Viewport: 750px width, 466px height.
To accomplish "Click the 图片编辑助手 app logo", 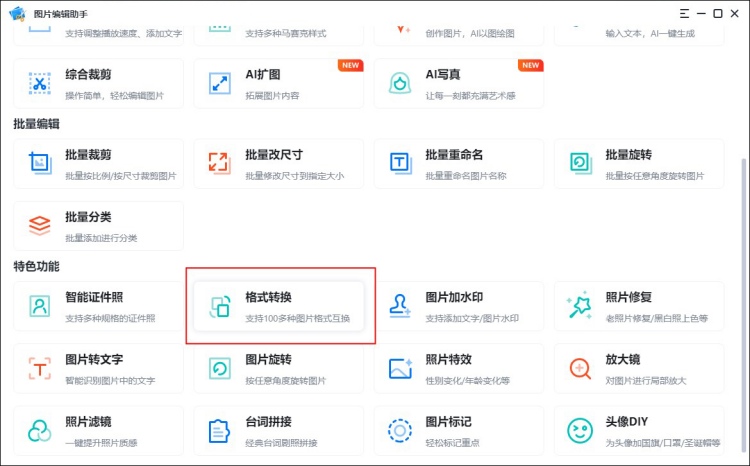I will [x=18, y=13].
